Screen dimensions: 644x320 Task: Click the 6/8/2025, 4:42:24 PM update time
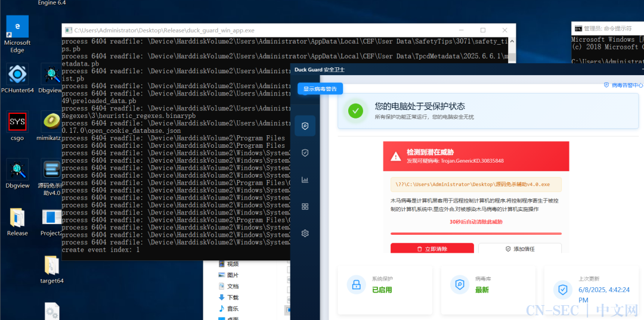point(604,294)
